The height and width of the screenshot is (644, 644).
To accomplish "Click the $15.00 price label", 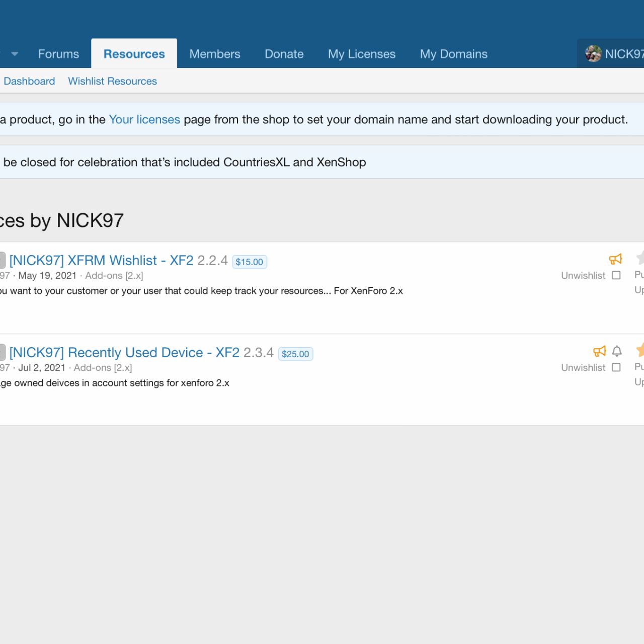I will point(249,262).
